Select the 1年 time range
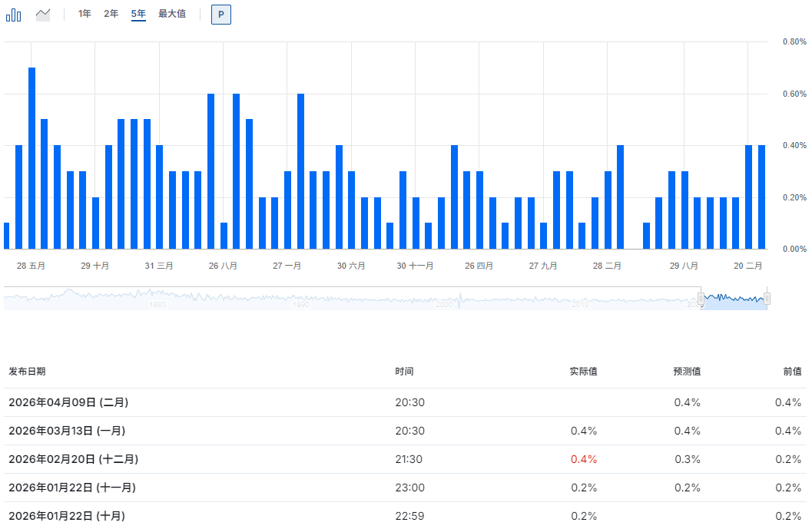Viewport: 812px width, 529px height. 85,14
